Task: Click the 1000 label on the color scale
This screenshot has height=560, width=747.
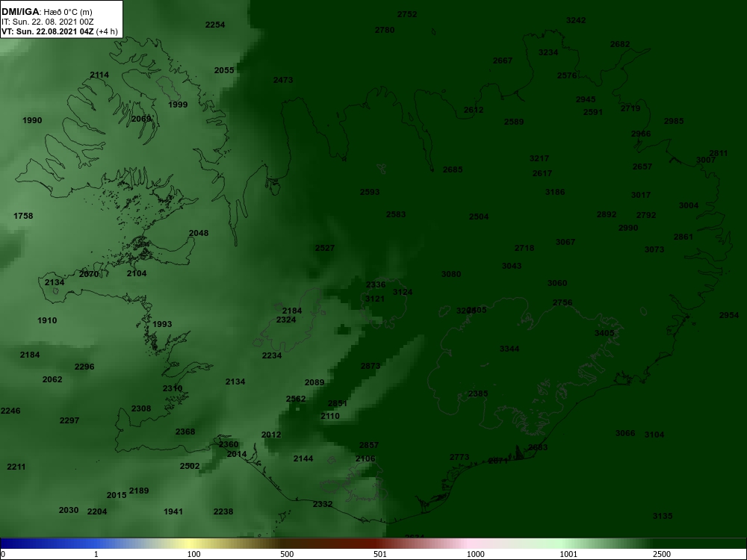Action: point(475,554)
